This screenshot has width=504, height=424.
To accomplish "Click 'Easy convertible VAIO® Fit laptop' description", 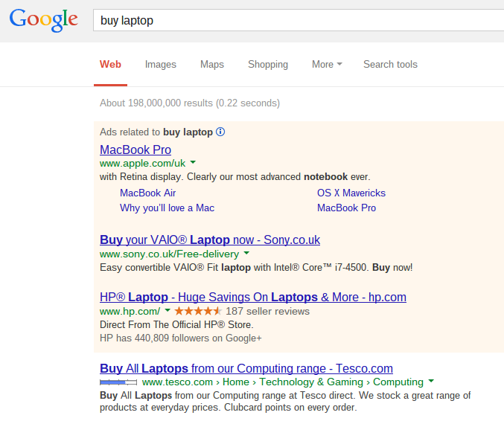I will (x=256, y=267).
